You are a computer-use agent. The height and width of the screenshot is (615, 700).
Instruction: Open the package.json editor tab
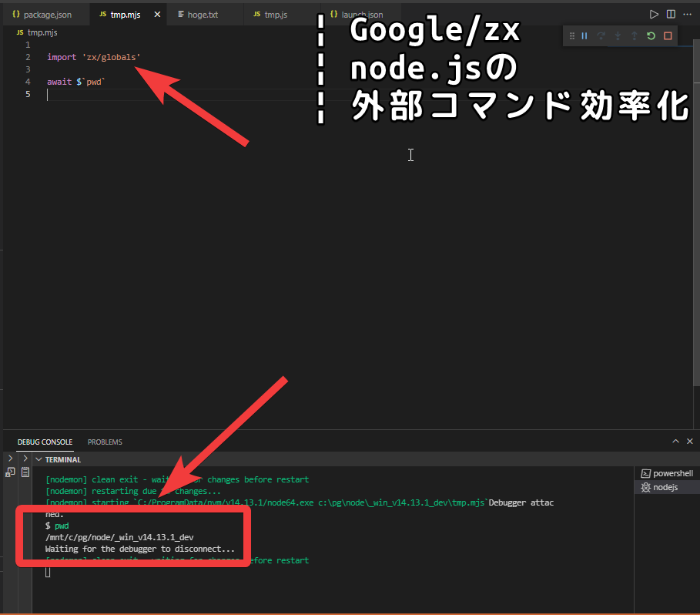point(46,15)
